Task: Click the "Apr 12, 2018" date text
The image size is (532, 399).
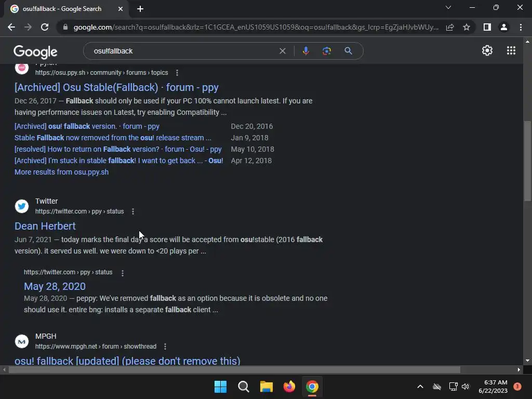Action: [251, 161]
